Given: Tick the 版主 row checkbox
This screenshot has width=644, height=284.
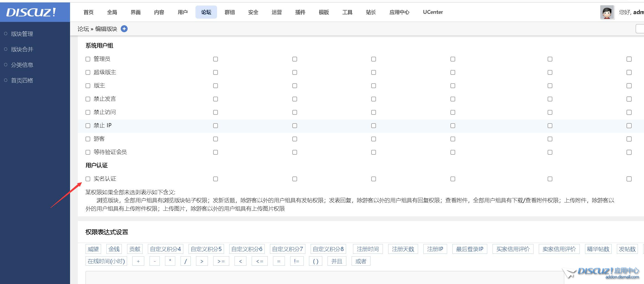Looking at the screenshot, I should point(88,86).
